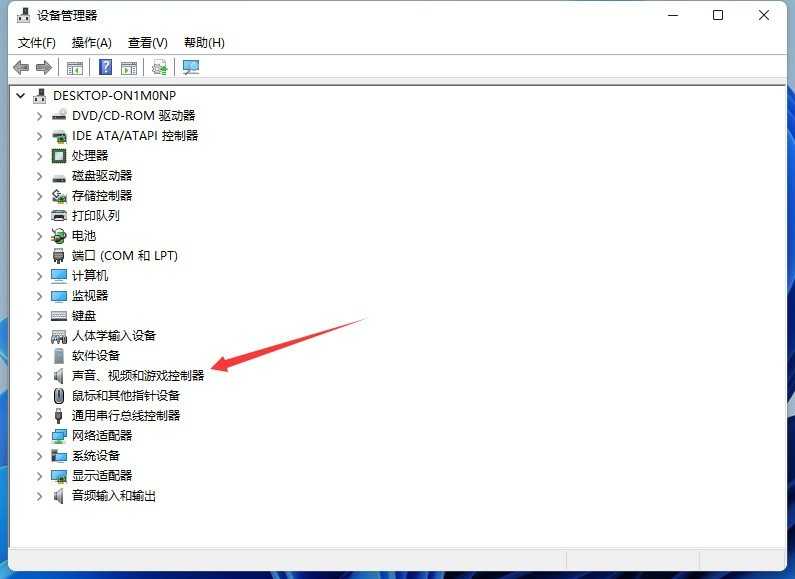
Task: Click the 声音、视频和游戏控制器 speaker icon
Action: pos(59,376)
